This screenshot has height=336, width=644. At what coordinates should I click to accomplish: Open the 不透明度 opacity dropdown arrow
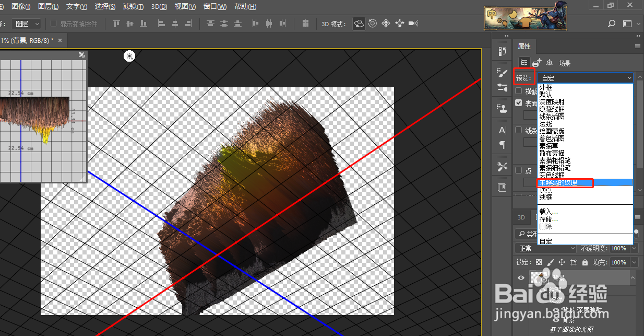[634, 248]
